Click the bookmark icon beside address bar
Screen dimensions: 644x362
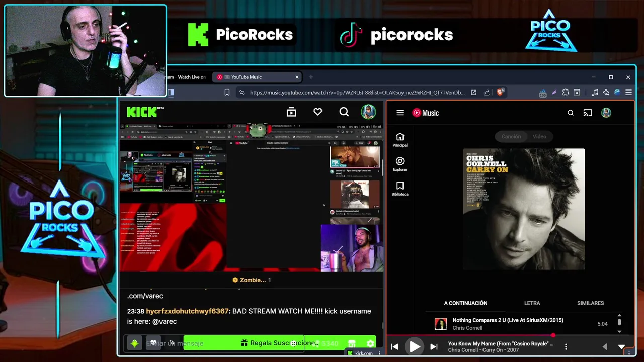point(227,93)
